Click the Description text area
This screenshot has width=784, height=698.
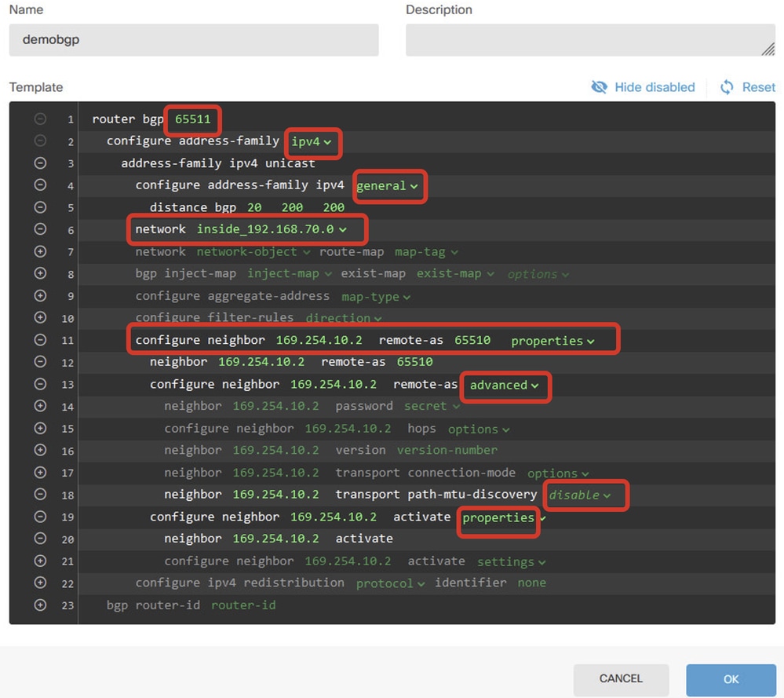click(590, 39)
